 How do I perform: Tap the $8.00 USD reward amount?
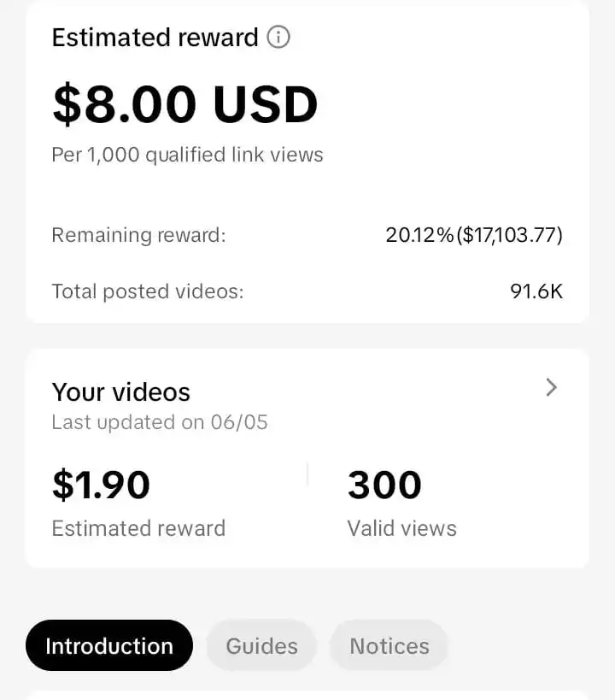pos(185,103)
